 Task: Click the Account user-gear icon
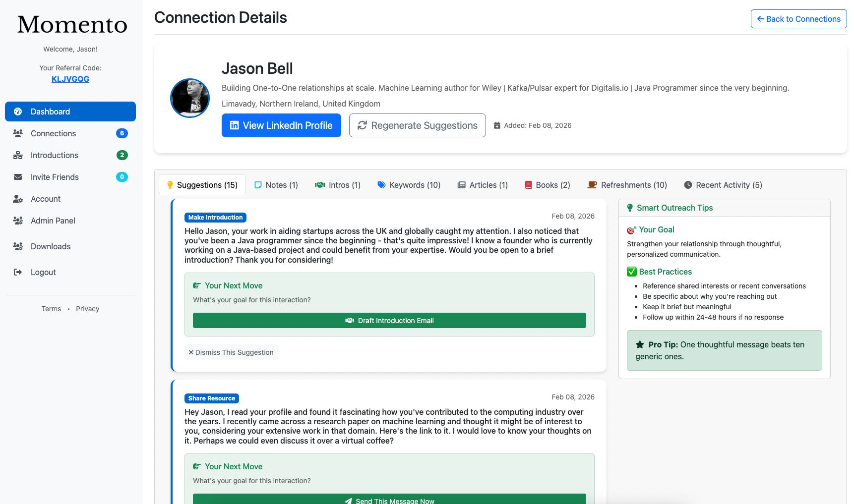(x=18, y=199)
